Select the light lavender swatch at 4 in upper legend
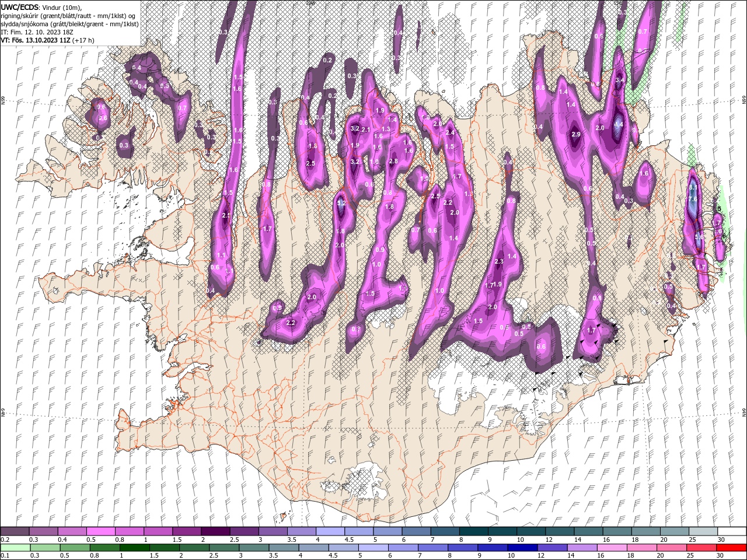The width and height of the screenshot is (747, 560). click(330, 531)
